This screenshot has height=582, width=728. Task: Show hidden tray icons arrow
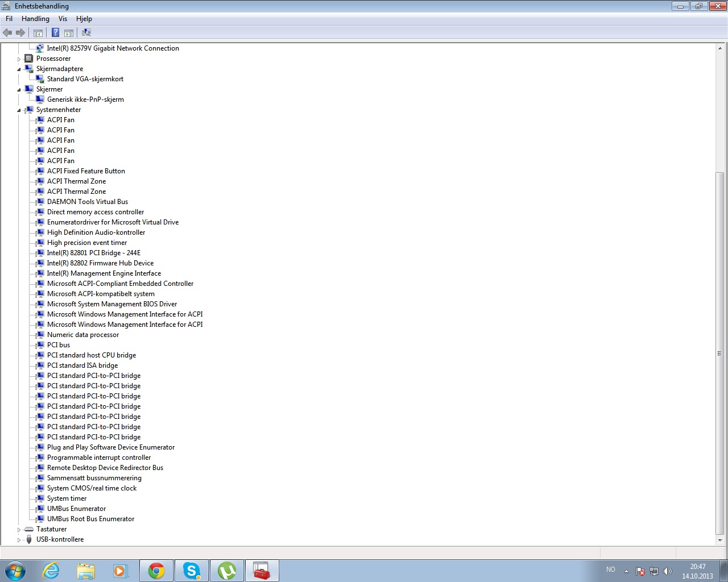click(x=626, y=571)
